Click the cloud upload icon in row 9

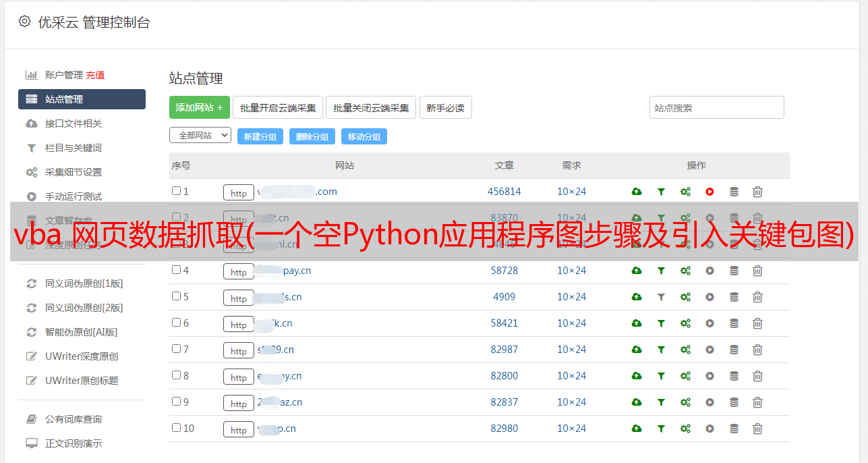click(x=636, y=402)
